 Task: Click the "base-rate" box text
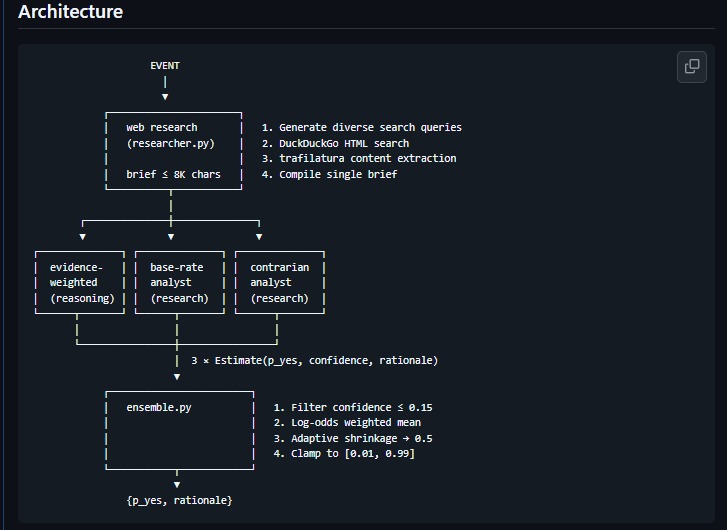(177, 267)
